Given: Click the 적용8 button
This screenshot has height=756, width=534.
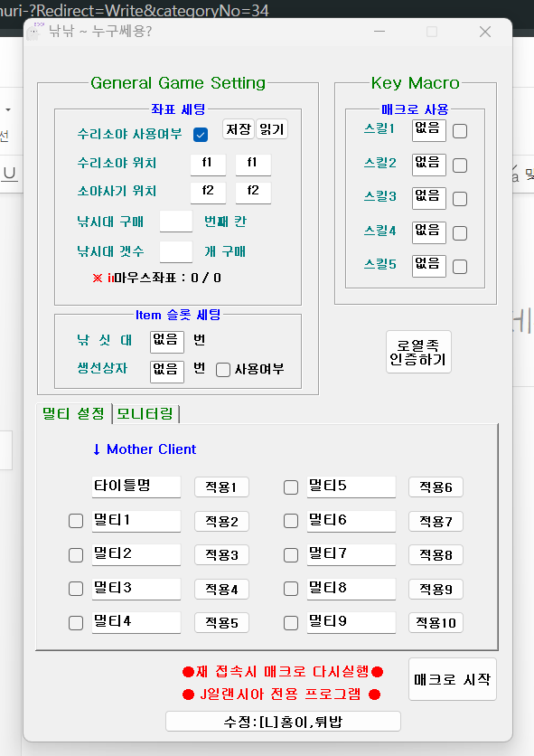Looking at the screenshot, I should coord(436,555).
